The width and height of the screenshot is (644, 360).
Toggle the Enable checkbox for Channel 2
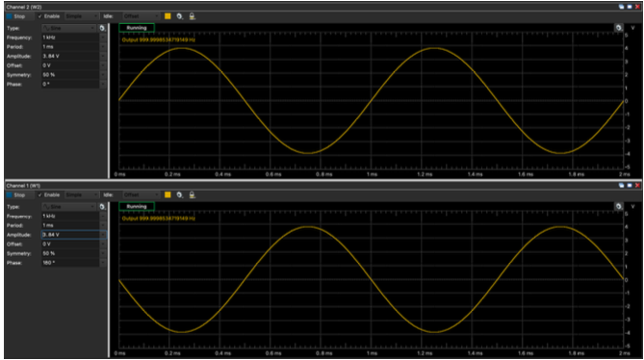[x=49, y=16]
